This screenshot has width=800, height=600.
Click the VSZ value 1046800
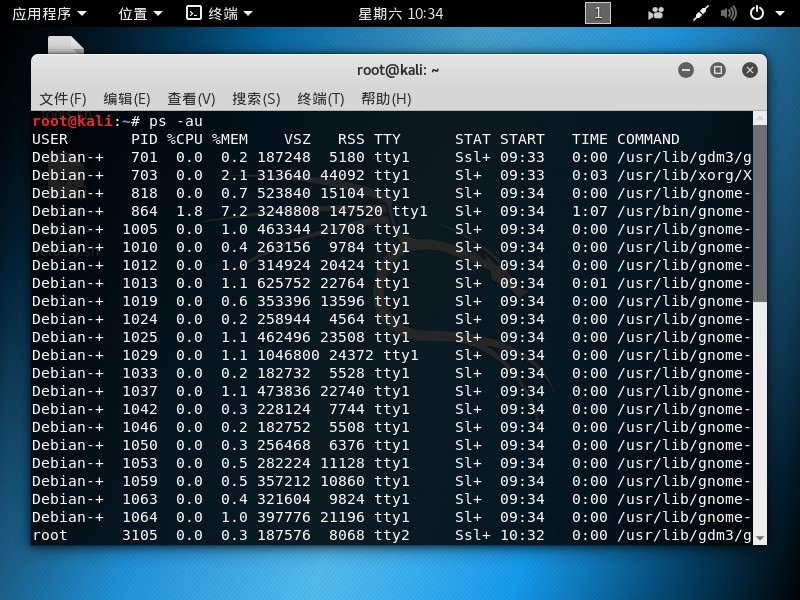(x=288, y=355)
